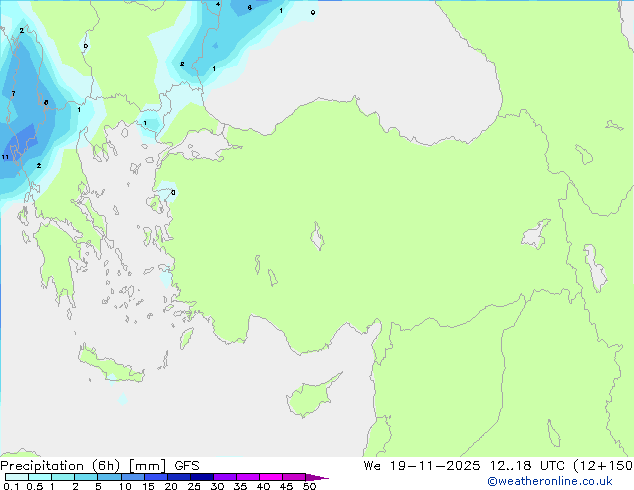The height and width of the screenshot is (490, 634).
Task: Select the 35–40 mm magenta swatch
Action: pos(247,477)
